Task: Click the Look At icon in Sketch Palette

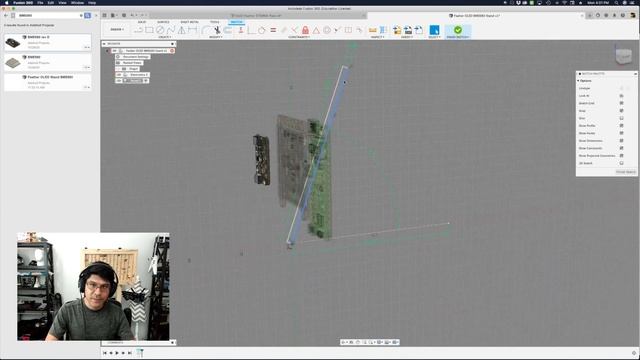Action: click(x=621, y=96)
